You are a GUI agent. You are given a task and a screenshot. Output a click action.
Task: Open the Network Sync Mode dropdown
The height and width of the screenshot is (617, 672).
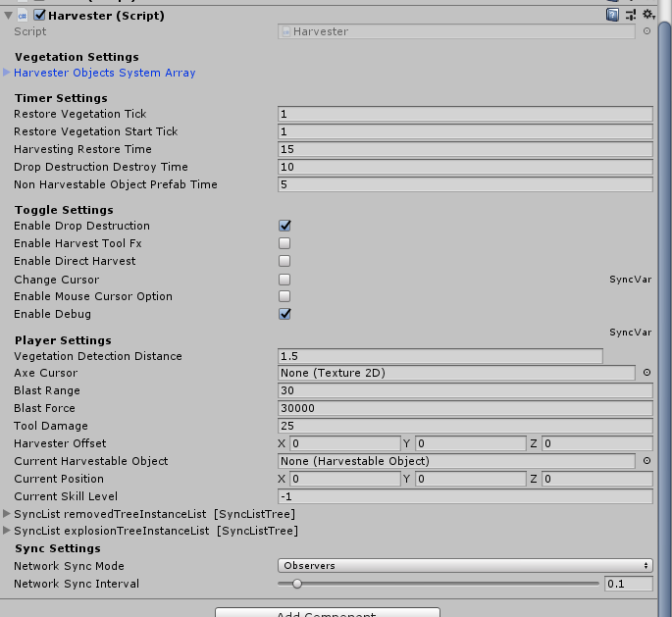click(465, 566)
